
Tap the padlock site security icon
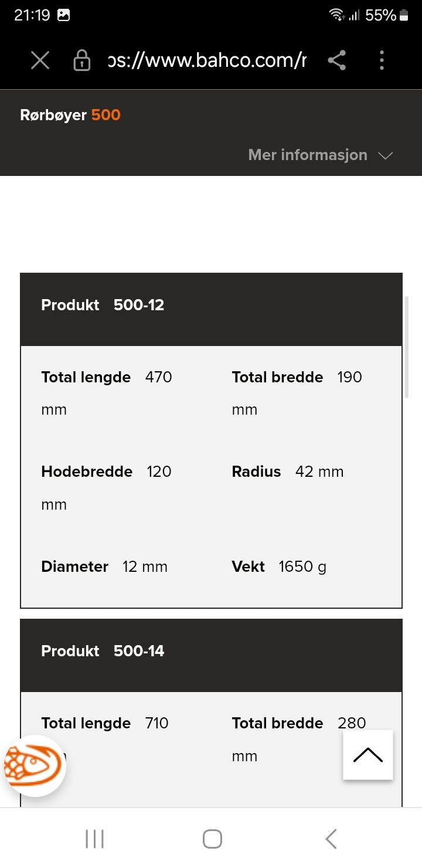pos(81,60)
